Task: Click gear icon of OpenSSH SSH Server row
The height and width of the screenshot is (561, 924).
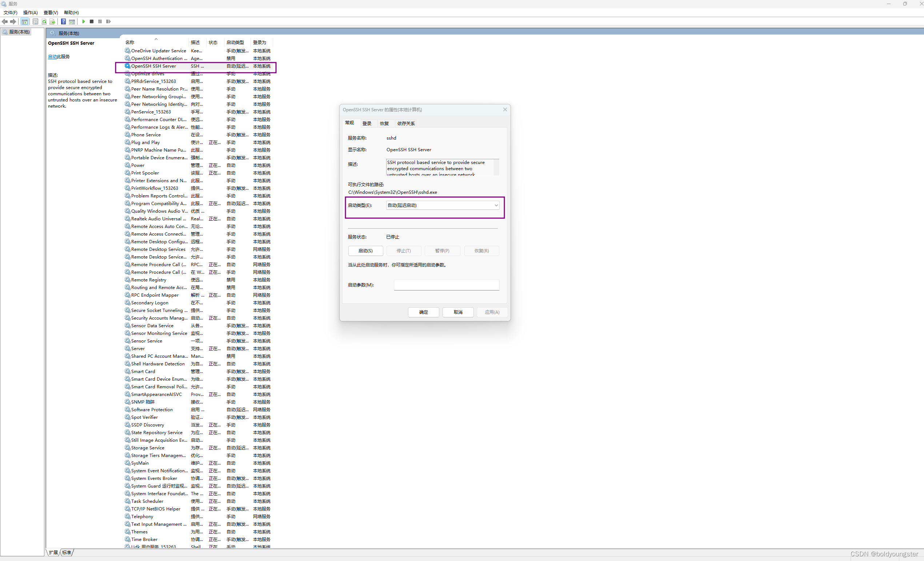Action: 128,66
